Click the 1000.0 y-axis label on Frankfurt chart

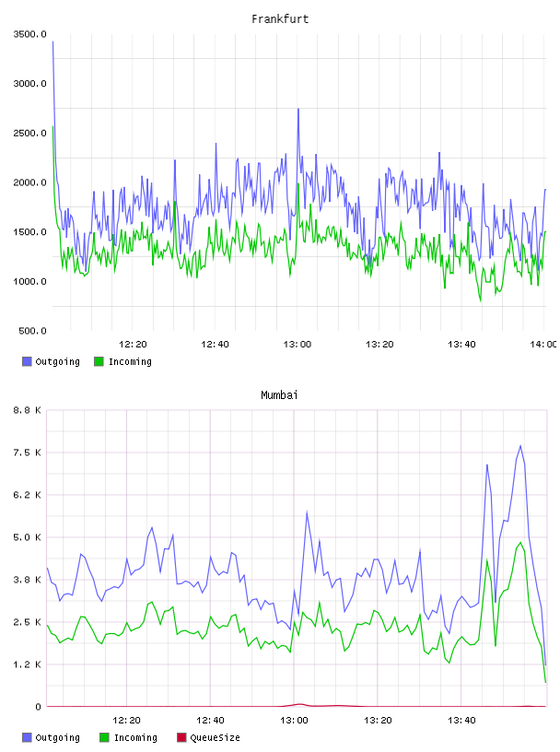click(x=29, y=281)
